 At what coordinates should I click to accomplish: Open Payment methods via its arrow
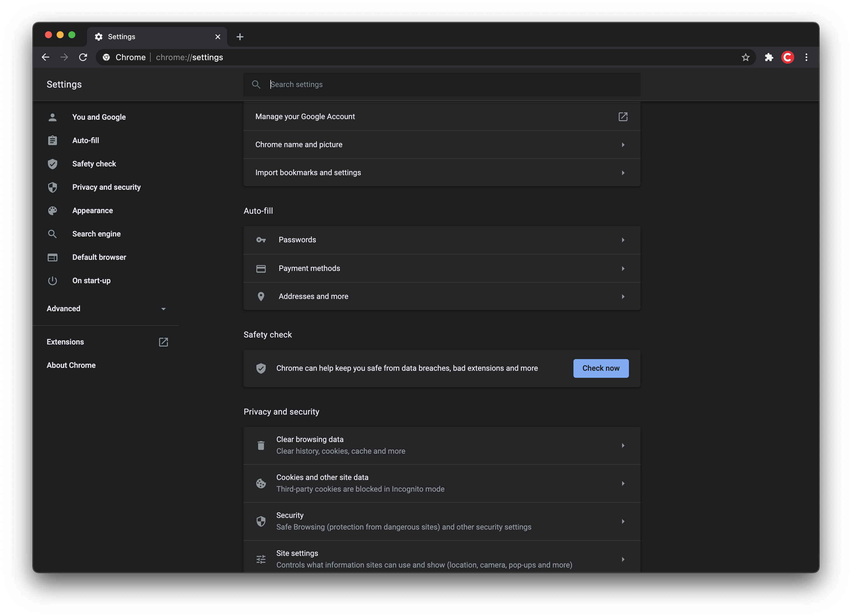tap(623, 268)
